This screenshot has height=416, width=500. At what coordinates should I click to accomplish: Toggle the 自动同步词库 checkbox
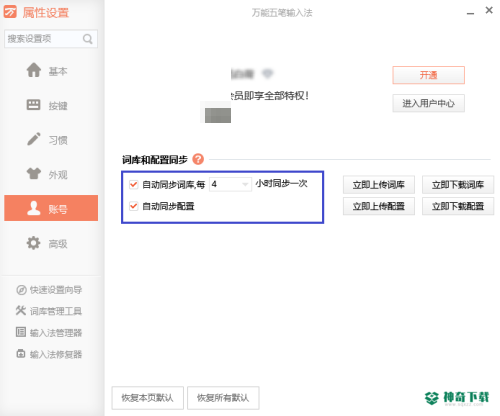click(x=134, y=184)
